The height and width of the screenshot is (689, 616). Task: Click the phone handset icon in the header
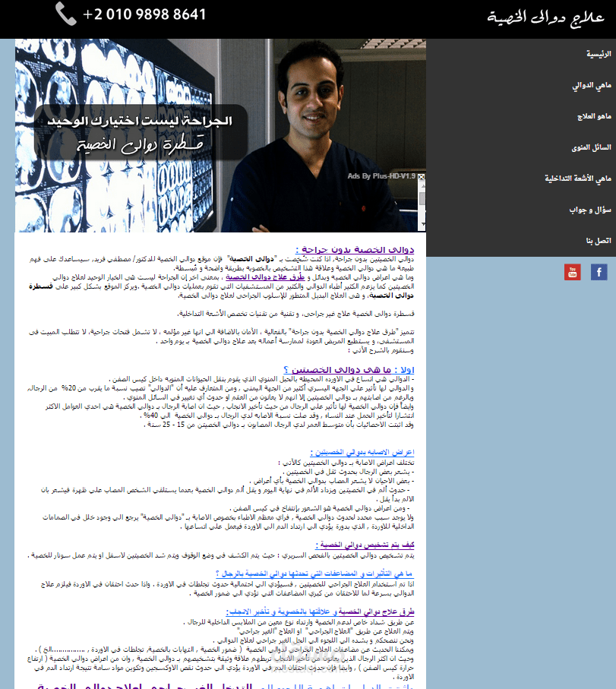point(67,13)
